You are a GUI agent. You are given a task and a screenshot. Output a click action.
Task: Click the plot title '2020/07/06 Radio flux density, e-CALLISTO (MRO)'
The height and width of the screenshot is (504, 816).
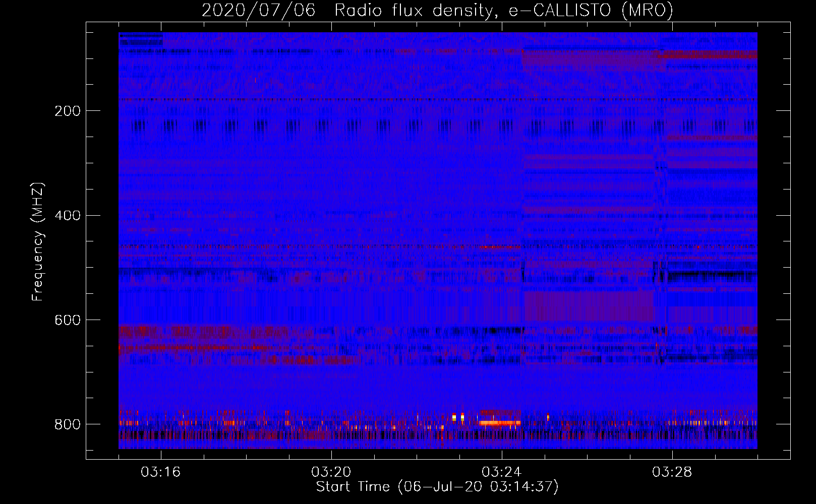pos(437,11)
